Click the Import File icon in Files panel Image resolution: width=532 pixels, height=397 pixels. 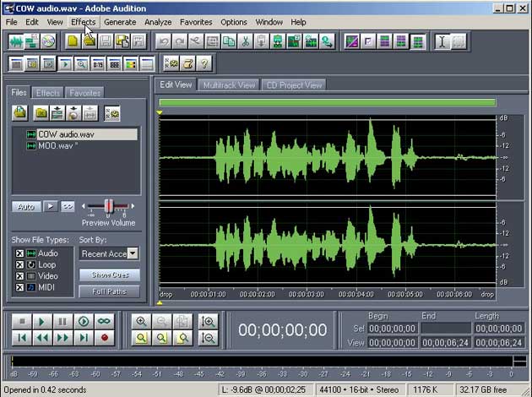click(20, 112)
